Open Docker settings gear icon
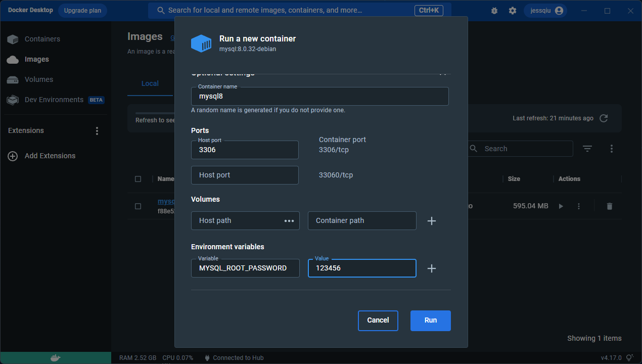Viewport: 642px width, 364px height. click(513, 11)
